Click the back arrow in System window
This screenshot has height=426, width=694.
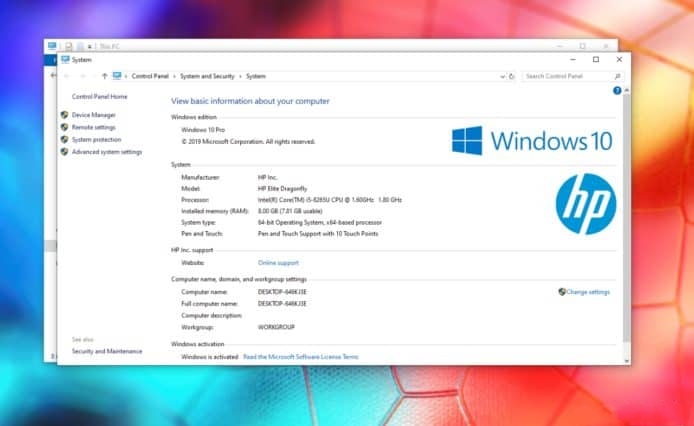coord(67,77)
